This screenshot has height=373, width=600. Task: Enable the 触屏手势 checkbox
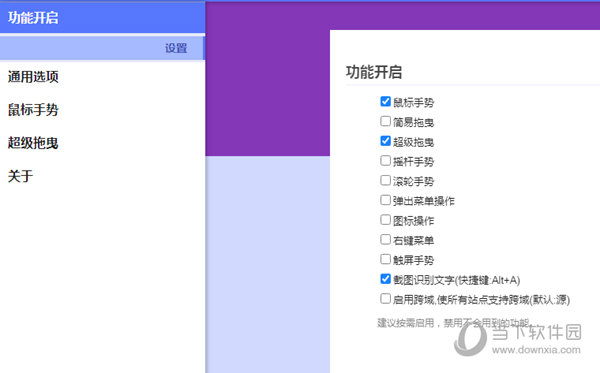385,259
